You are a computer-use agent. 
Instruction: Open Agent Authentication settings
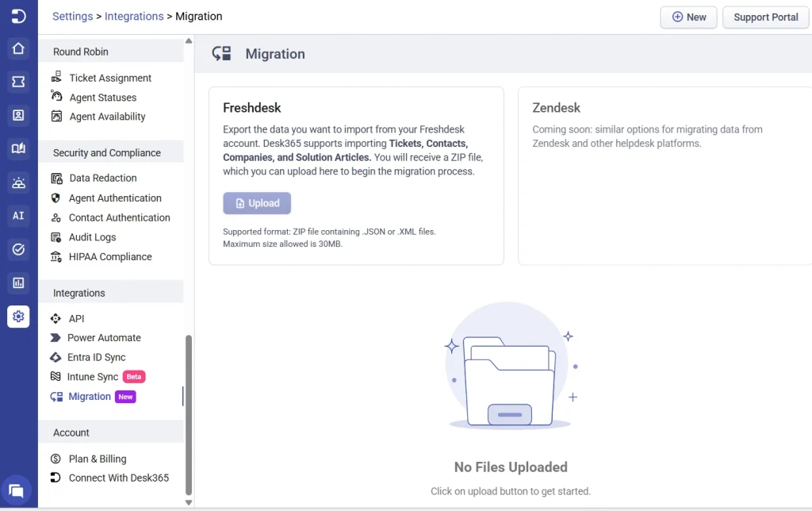click(115, 198)
